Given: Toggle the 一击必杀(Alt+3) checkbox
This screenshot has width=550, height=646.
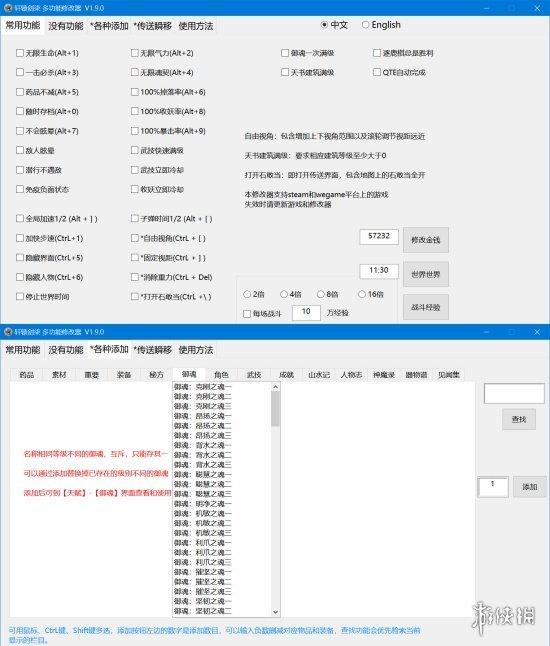Looking at the screenshot, I should [x=20, y=72].
